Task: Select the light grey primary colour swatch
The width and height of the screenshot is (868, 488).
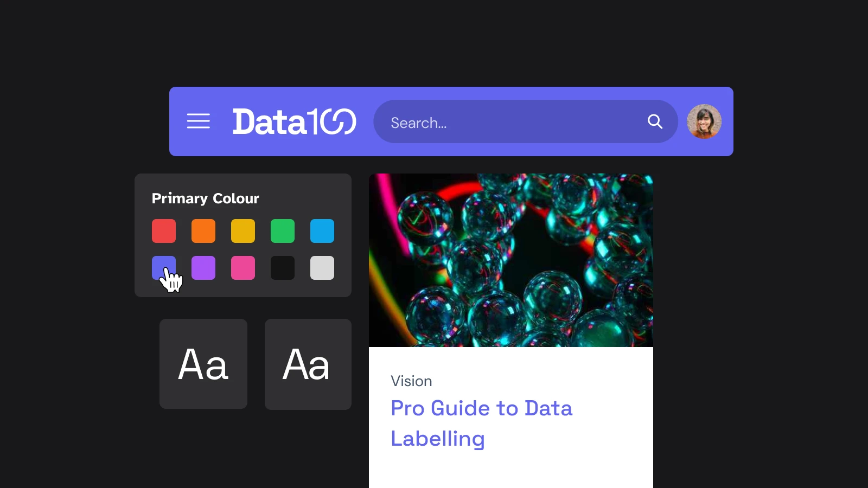Action: 322,268
